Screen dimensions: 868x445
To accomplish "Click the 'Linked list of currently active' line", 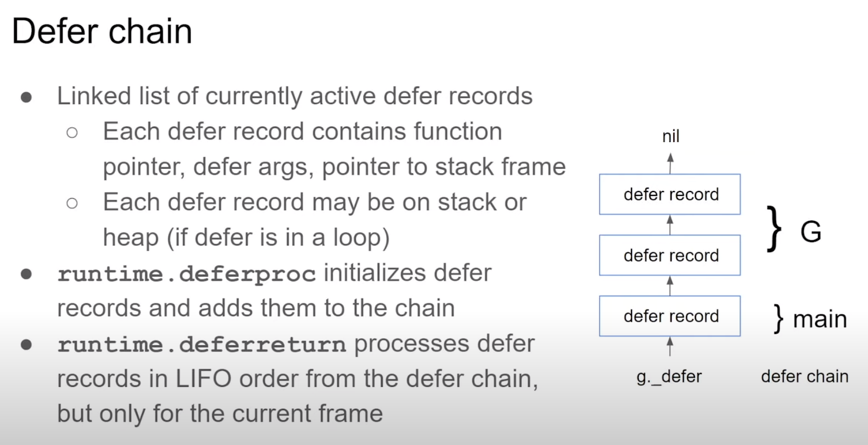I will point(295,96).
